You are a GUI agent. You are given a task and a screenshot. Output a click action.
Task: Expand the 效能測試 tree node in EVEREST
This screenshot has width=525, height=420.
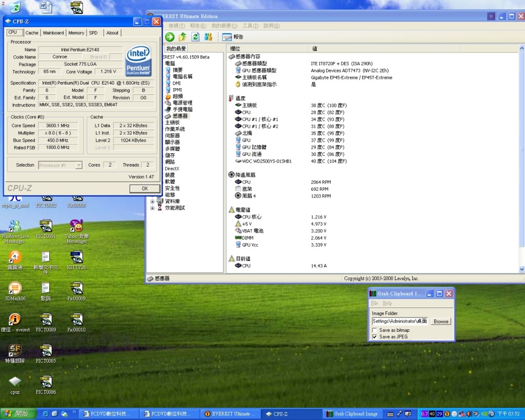[152, 208]
